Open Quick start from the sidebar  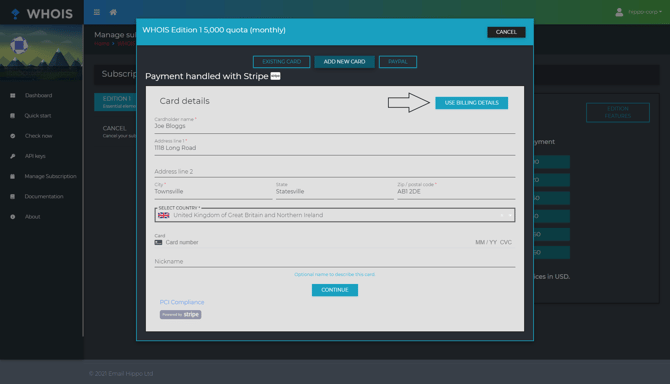38,116
